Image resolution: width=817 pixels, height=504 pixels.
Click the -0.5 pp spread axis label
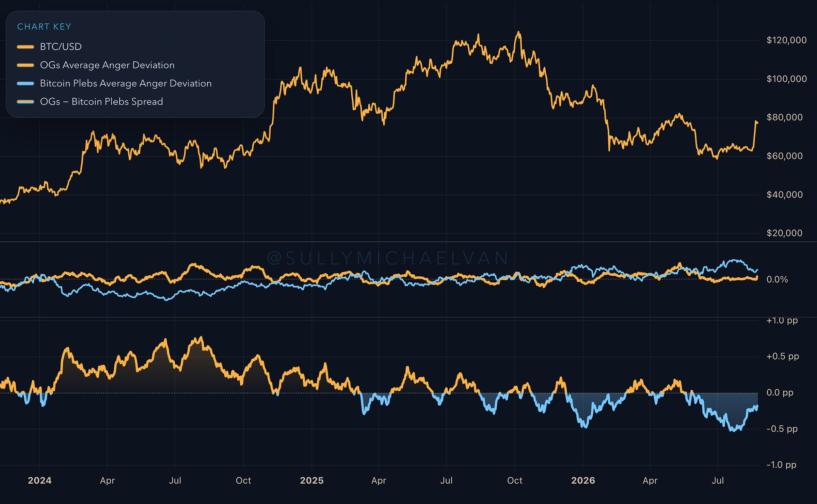click(x=782, y=429)
